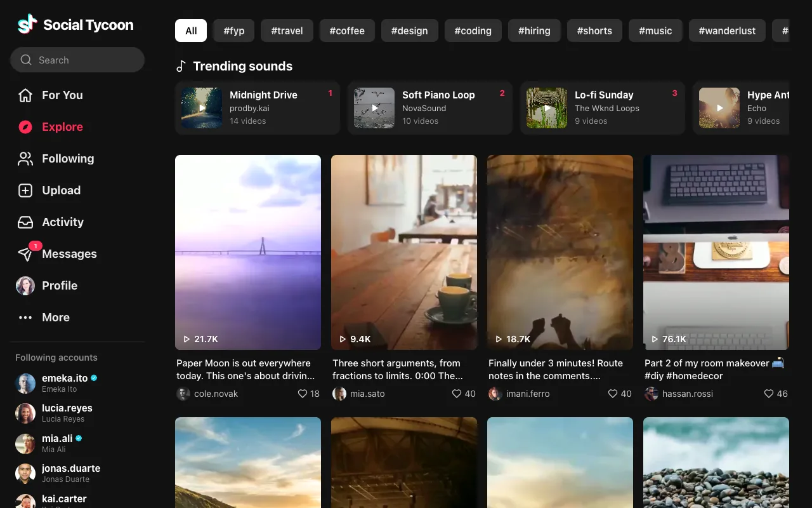The height and width of the screenshot is (508, 812).
Task: Play the Hype Ant sound thumbnail
Action: 719,108
